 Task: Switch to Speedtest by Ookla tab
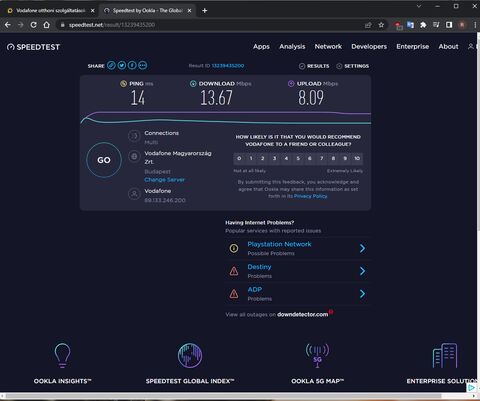[147, 11]
